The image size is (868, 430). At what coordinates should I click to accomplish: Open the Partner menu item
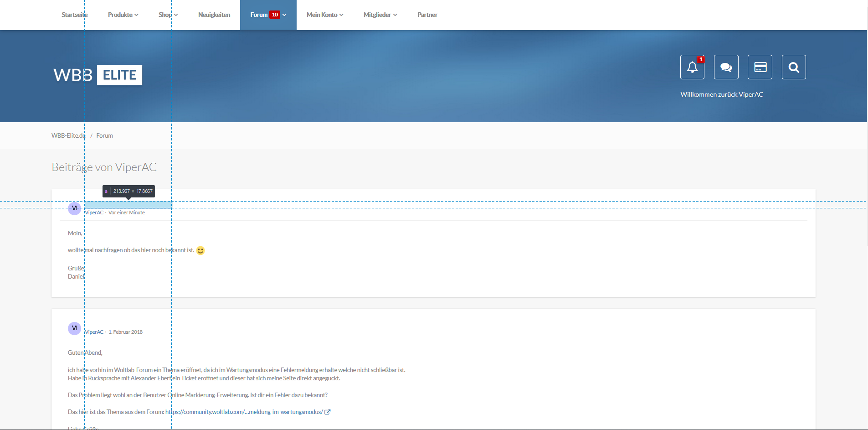click(427, 15)
